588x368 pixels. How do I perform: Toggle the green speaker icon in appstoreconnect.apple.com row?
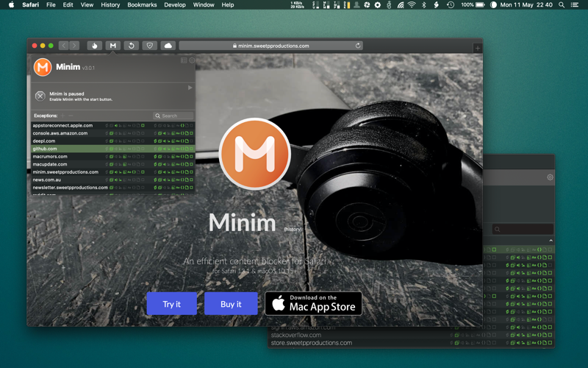click(116, 125)
